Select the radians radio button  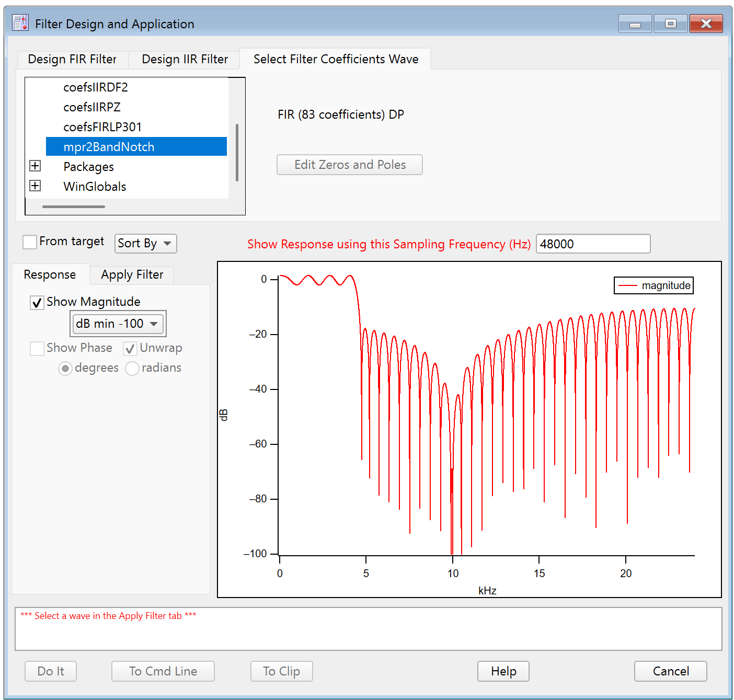tap(132, 369)
